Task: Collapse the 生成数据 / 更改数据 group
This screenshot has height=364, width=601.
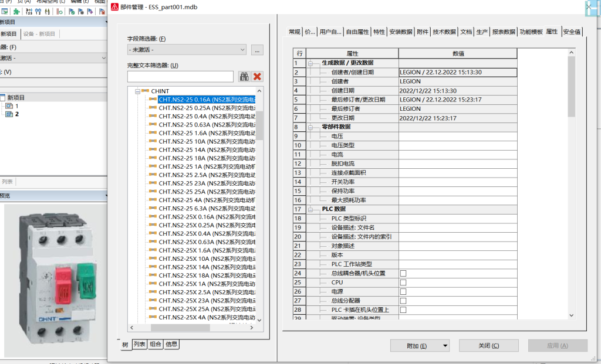Action: click(310, 63)
